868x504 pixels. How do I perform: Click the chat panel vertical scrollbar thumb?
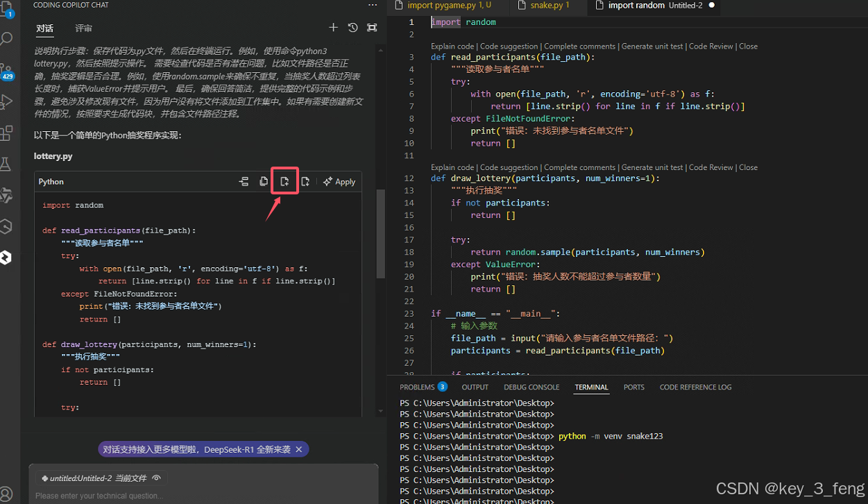(x=380, y=233)
